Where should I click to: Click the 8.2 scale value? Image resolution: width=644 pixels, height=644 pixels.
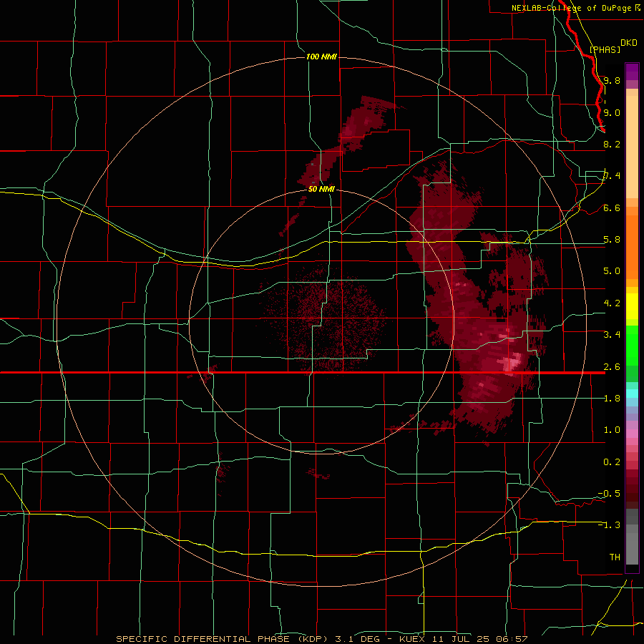612,144
